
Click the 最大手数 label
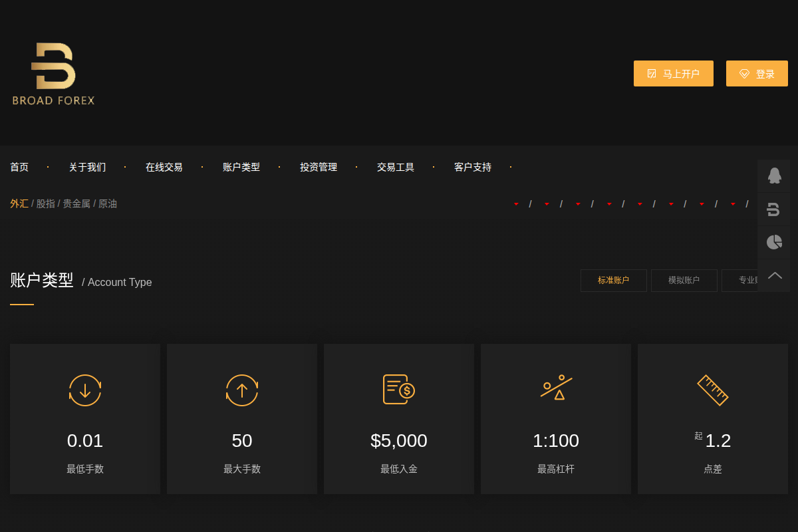[242, 469]
